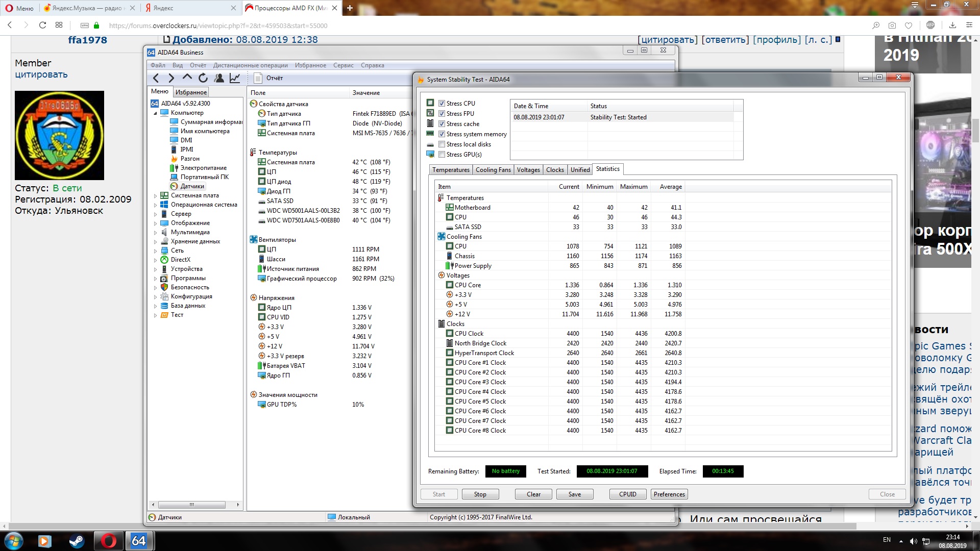The image size is (980, 551).
Task: Open Steam from the taskbar
Action: pos(77,541)
